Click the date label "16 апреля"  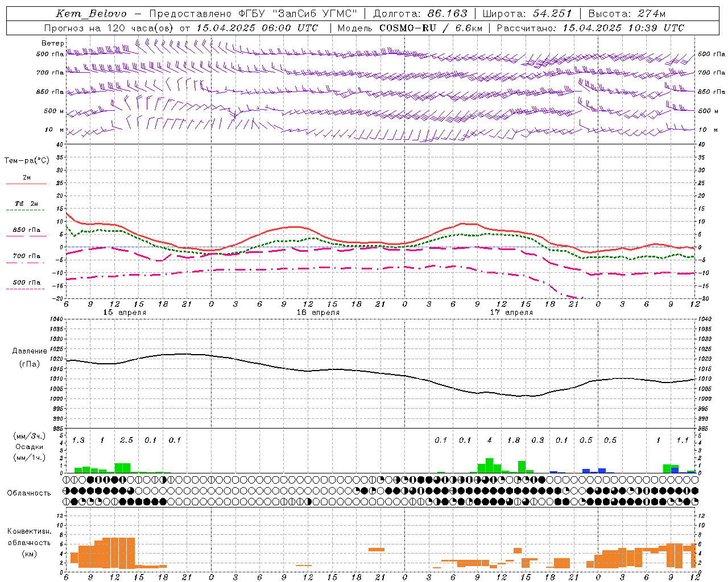pyautogui.click(x=318, y=313)
